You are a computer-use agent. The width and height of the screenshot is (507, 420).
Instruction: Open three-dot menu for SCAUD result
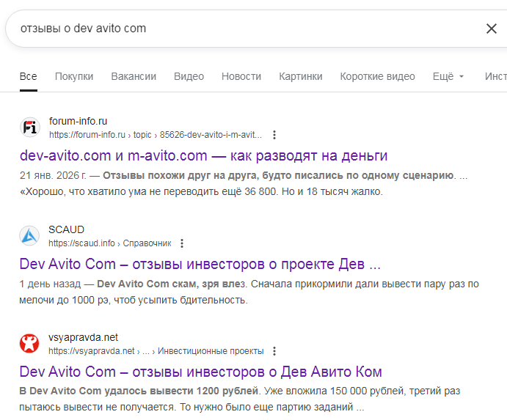pyautogui.click(x=182, y=243)
